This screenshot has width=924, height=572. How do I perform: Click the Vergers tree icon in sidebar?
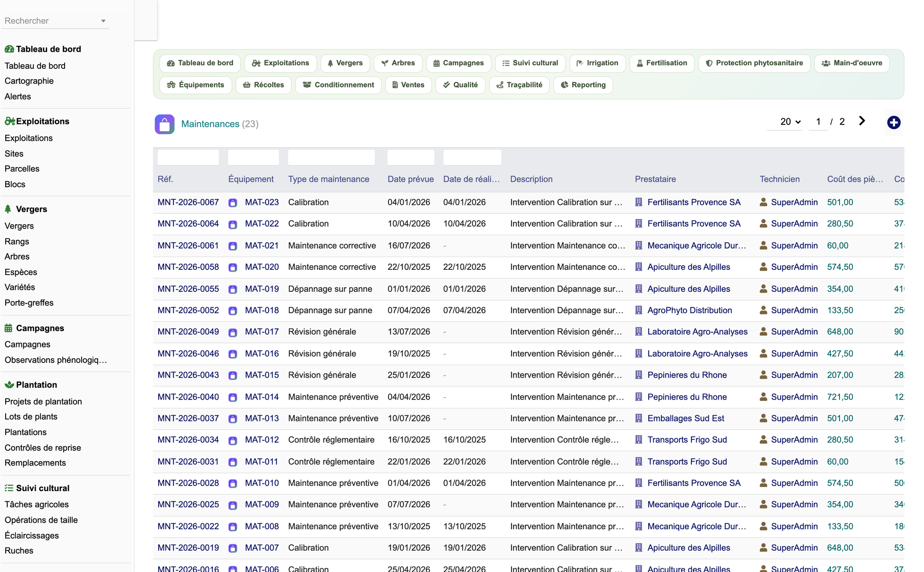point(8,209)
